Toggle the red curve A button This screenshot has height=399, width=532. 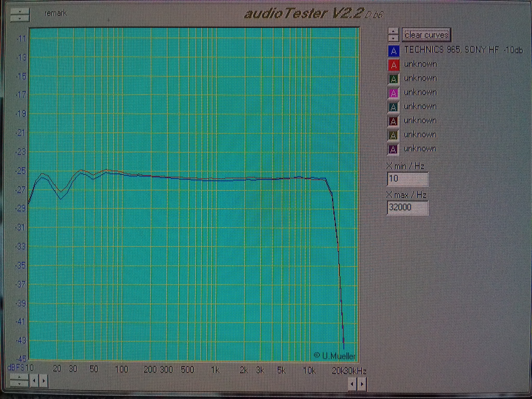(x=393, y=65)
